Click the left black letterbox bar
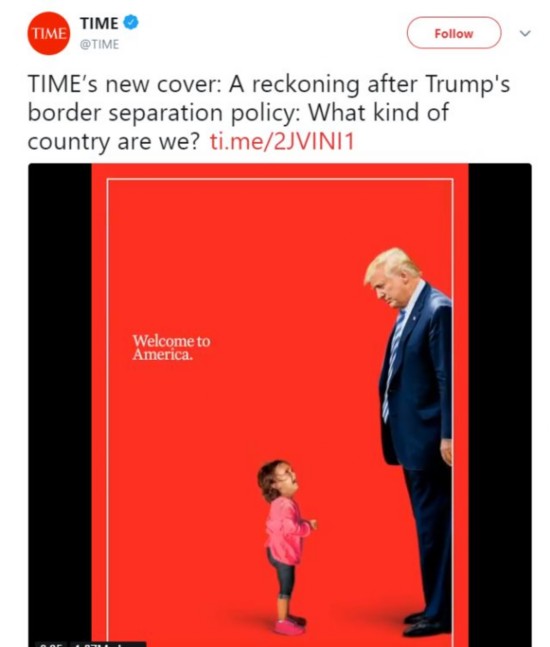Viewport: 550px width, 647px height. pos(60,405)
